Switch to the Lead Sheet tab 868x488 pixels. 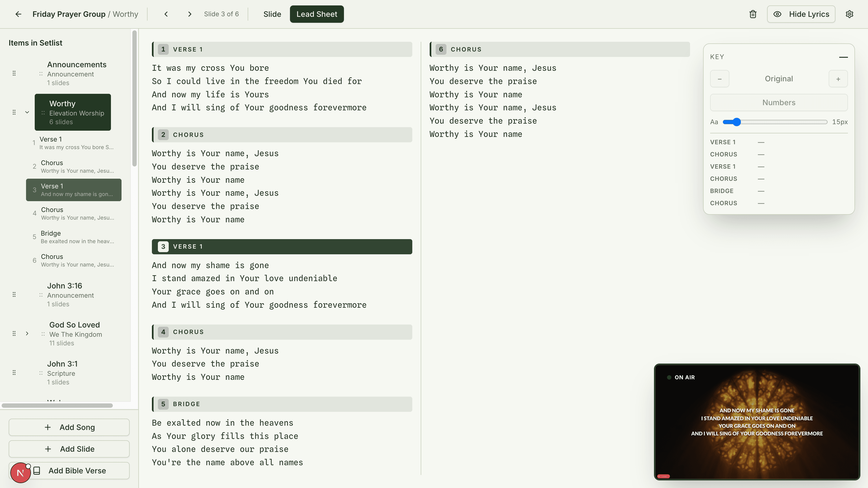click(x=317, y=14)
